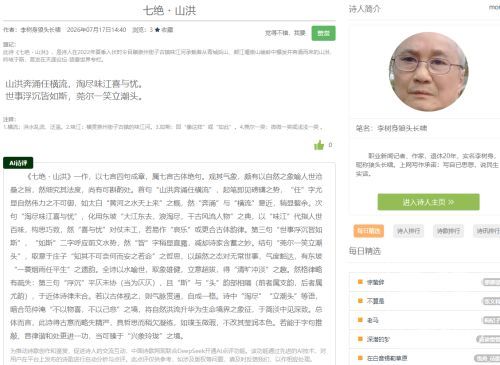Click the green 赞赏 button

click(323, 33)
